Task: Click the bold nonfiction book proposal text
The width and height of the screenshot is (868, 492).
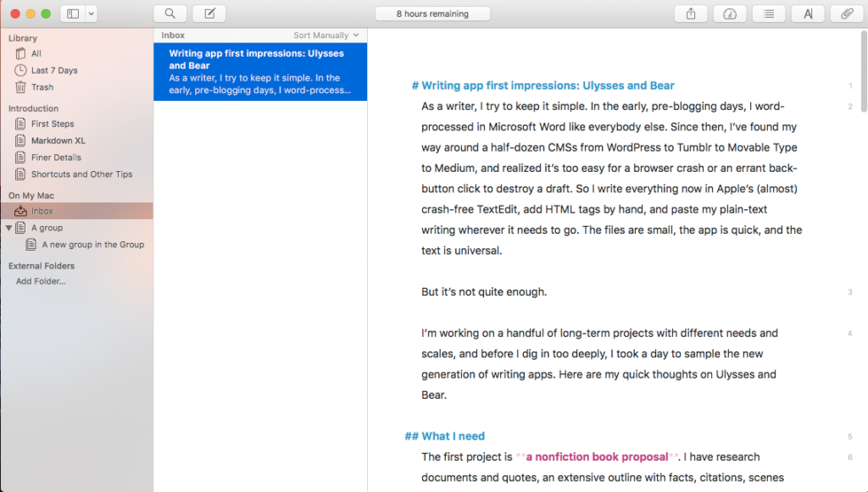Action: pos(597,457)
